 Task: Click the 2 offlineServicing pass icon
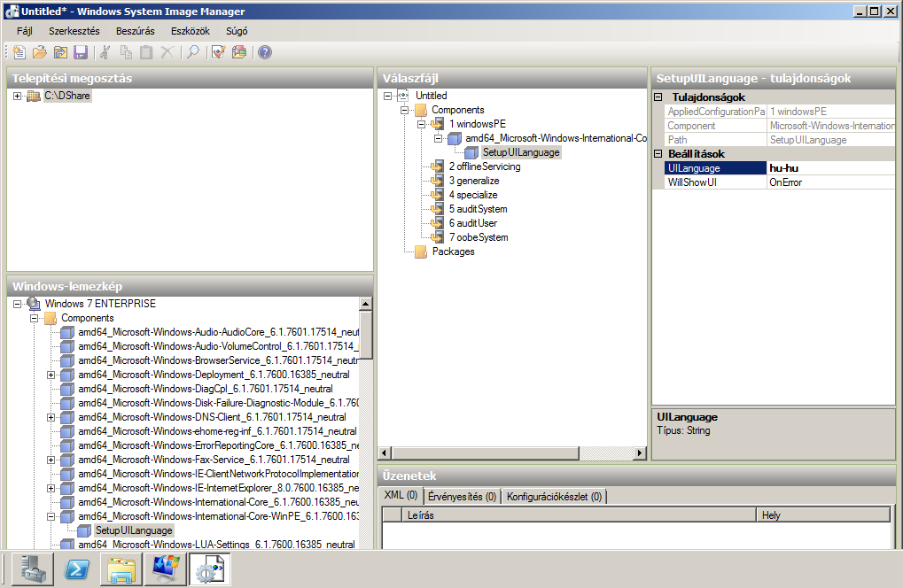(x=438, y=166)
